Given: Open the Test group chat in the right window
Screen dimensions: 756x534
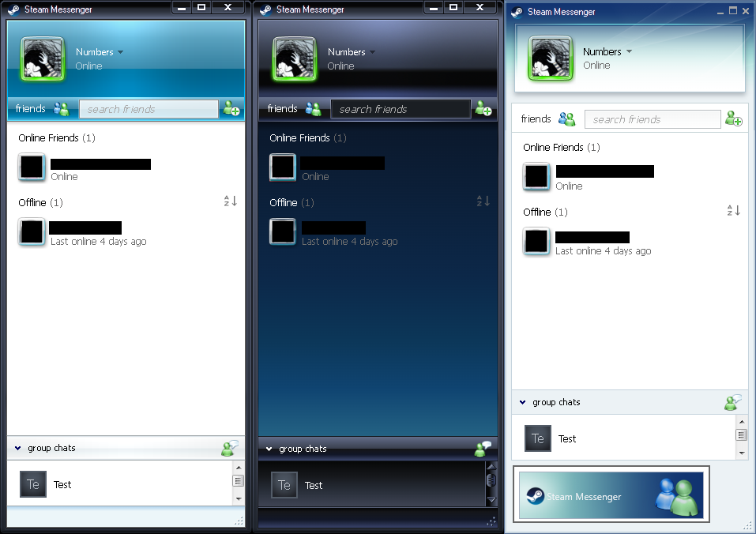Looking at the screenshot, I should click(x=623, y=438).
